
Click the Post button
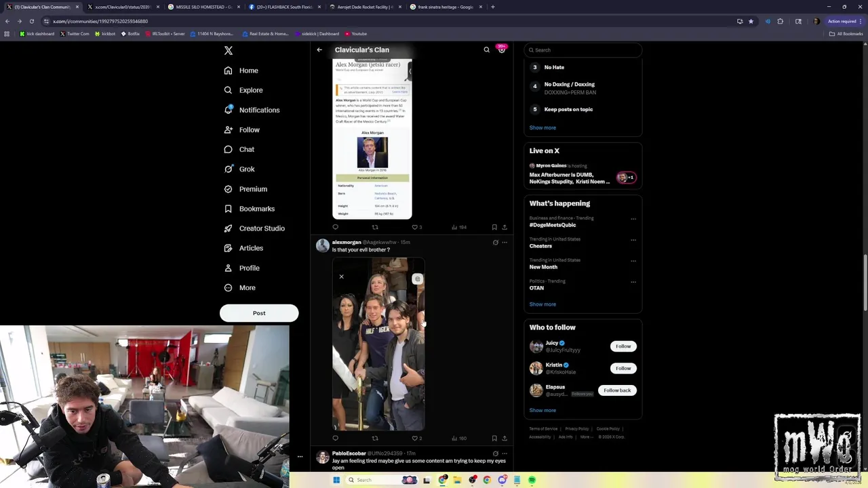point(259,313)
